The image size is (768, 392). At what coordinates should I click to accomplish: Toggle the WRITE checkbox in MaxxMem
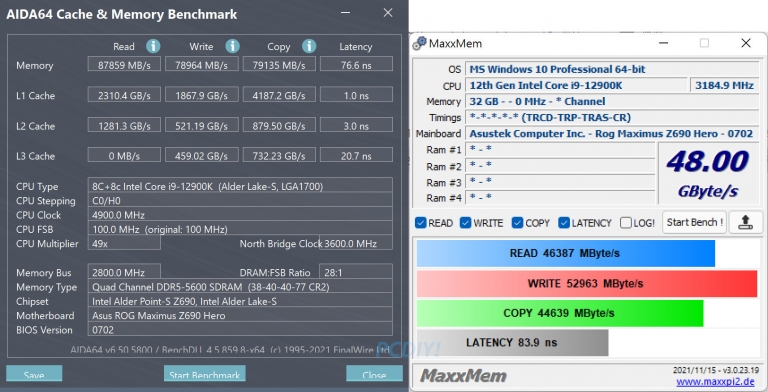coord(465,223)
